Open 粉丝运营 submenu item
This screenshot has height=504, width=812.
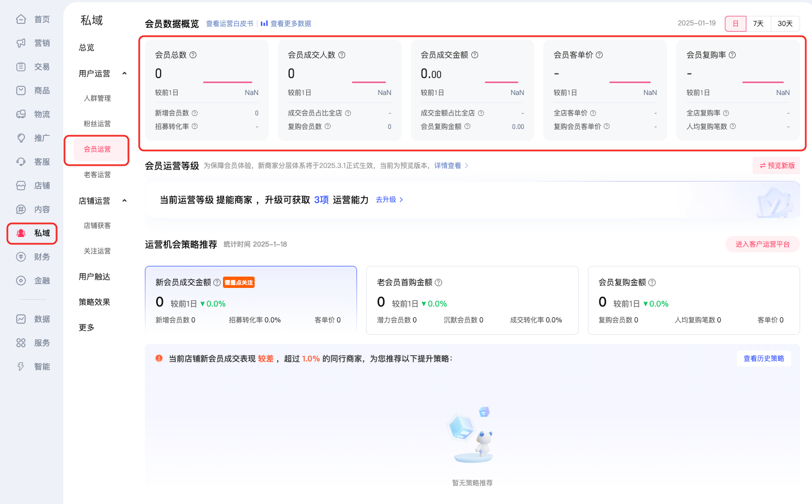pyautogui.click(x=97, y=124)
